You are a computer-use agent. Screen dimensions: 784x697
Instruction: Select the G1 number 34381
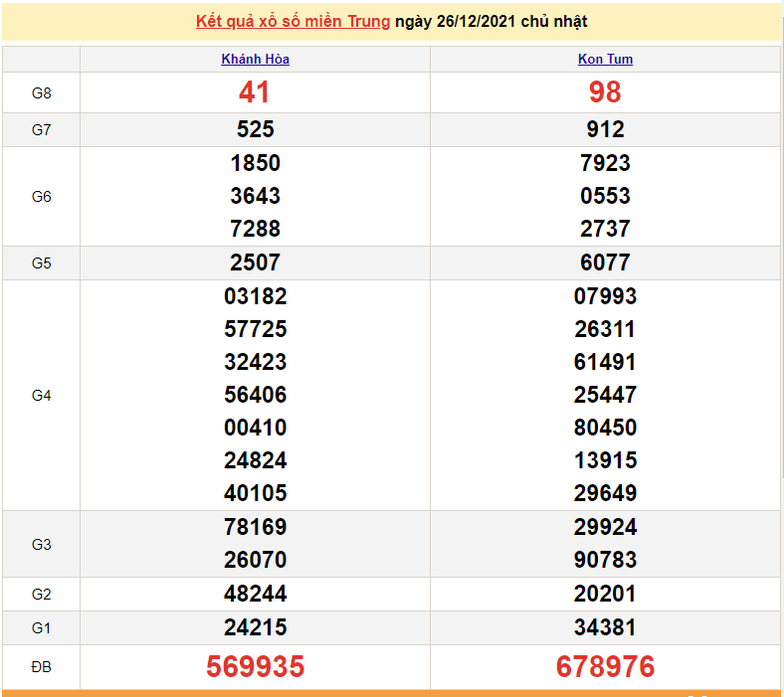coord(605,627)
